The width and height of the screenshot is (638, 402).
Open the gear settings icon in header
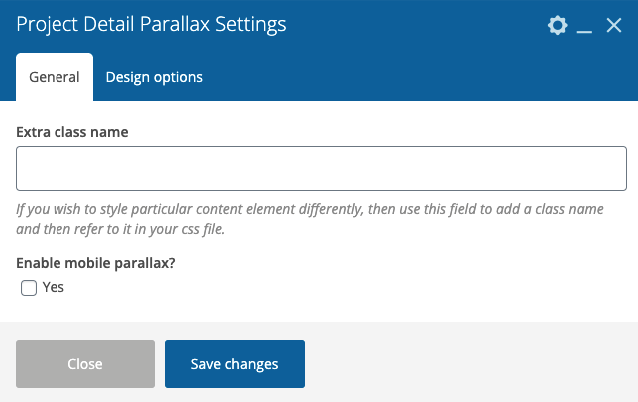pyautogui.click(x=557, y=25)
